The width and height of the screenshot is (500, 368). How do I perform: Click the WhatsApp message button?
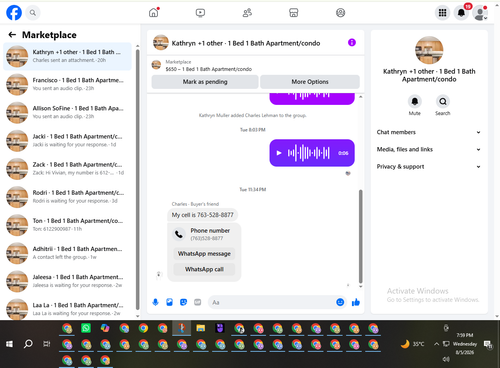(204, 253)
